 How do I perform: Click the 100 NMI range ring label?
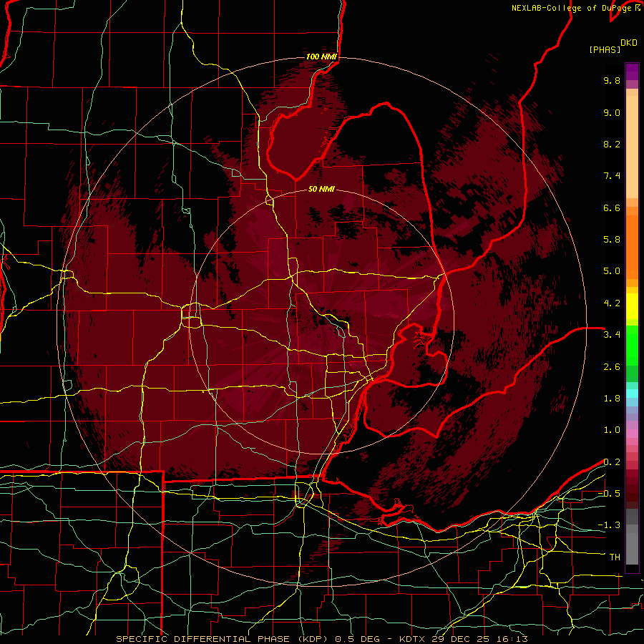pyautogui.click(x=321, y=57)
